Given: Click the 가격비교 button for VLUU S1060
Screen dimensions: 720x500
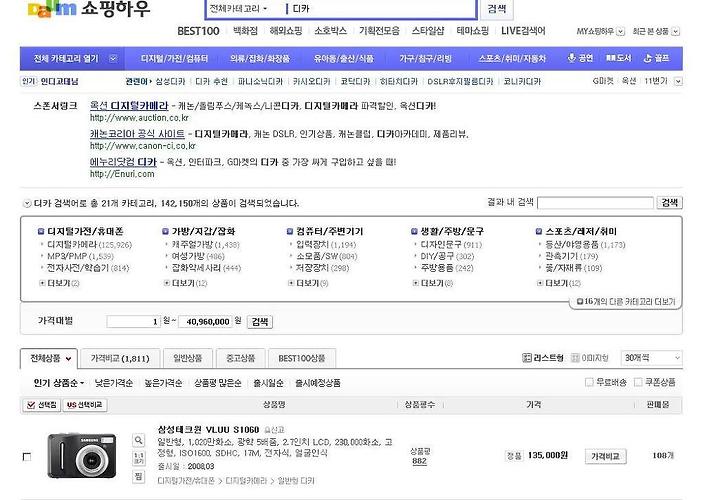Looking at the screenshot, I should pyautogui.click(x=605, y=456).
